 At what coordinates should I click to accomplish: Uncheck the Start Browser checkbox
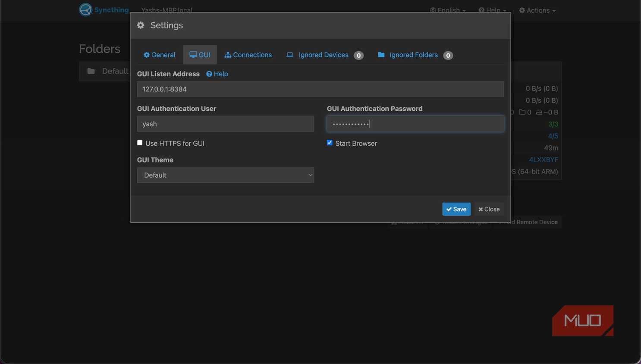[x=330, y=143]
